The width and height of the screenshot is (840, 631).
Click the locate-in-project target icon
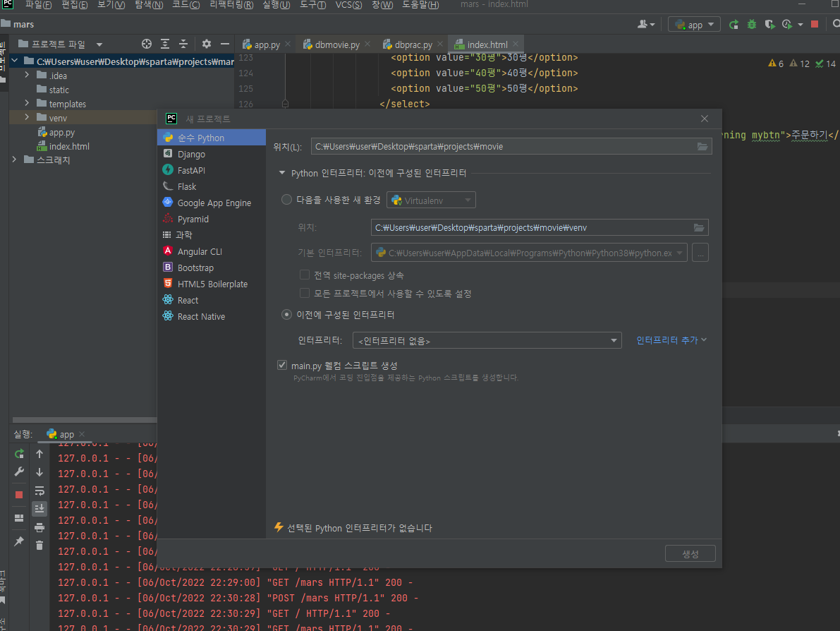click(x=146, y=44)
